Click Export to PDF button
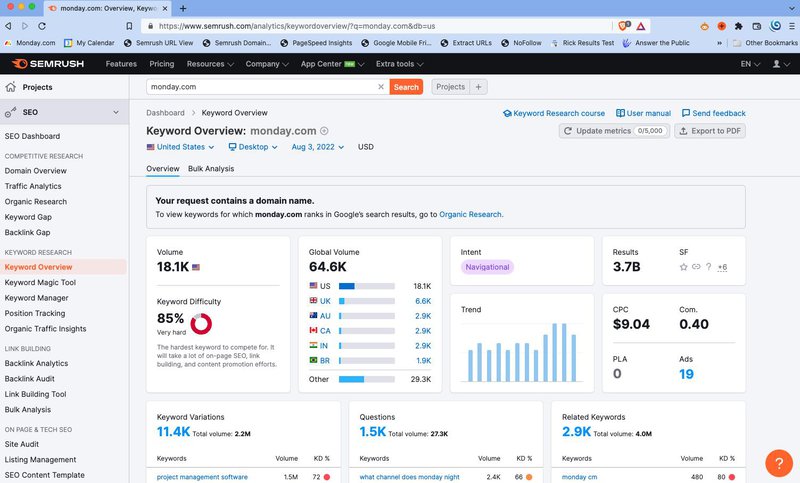This screenshot has width=800, height=483. [710, 131]
